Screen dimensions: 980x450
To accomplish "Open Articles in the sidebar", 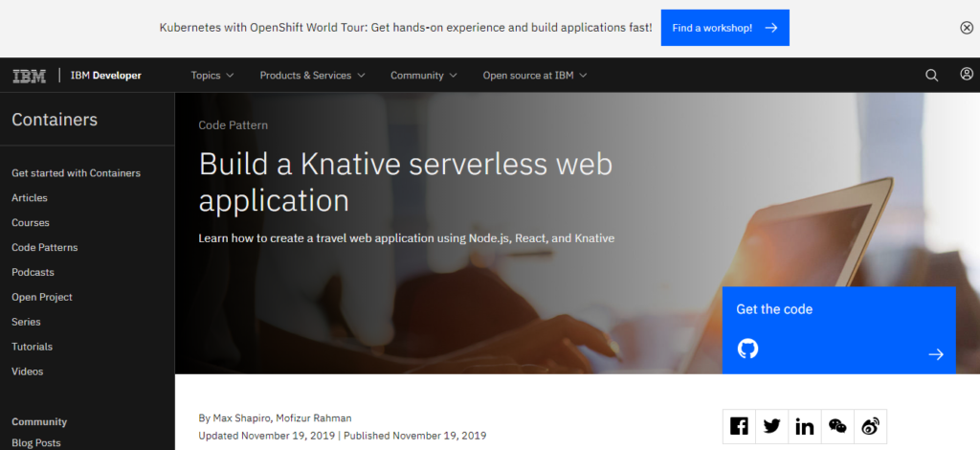I will (x=30, y=197).
